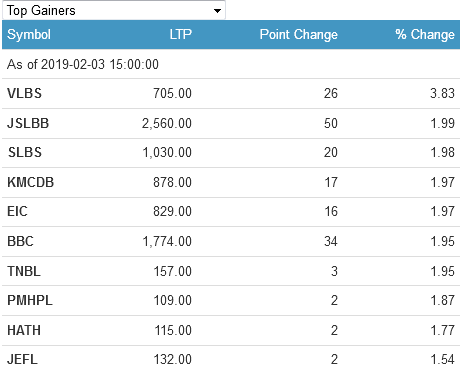The height and width of the screenshot is (368, 460).
Task: Click the EIC symbol
Action: [x=17, y=211]
